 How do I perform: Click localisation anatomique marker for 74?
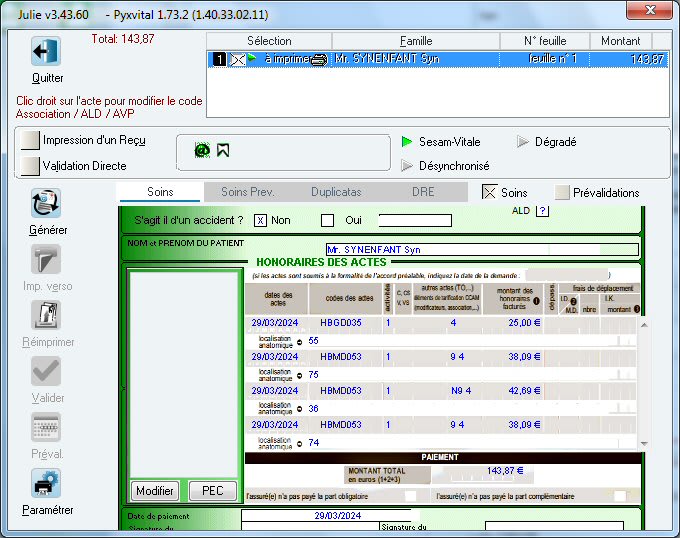tap(299, 444)
